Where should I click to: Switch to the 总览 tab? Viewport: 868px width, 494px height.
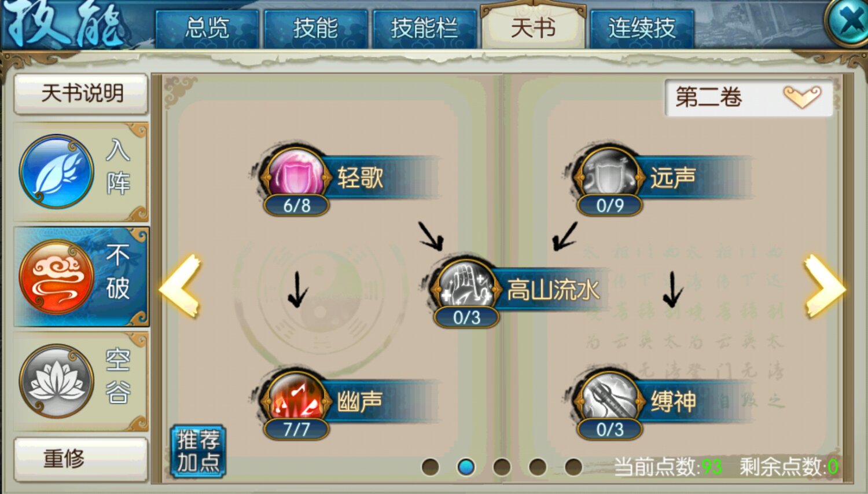point(207,28)
